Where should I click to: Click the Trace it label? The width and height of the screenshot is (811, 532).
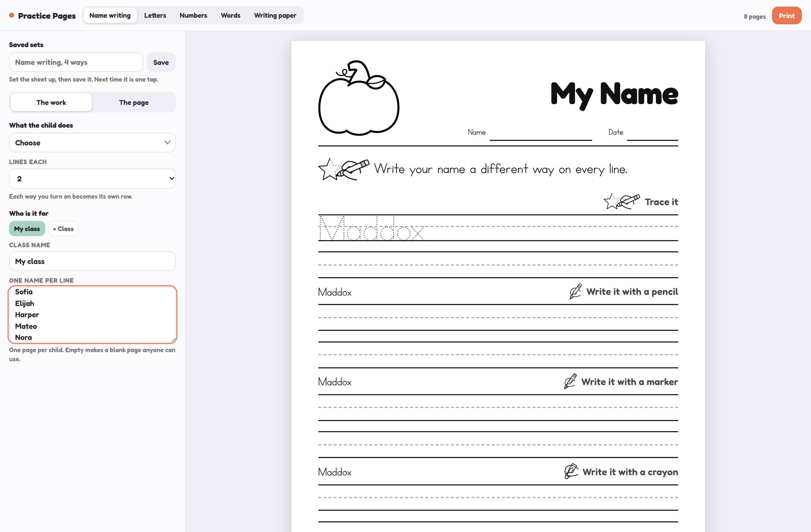661,202
